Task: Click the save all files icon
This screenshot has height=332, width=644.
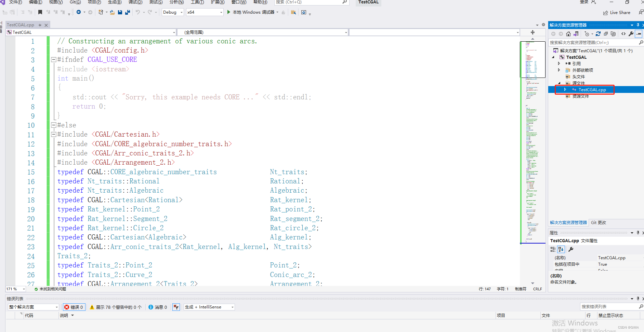Action: point(127,12)
